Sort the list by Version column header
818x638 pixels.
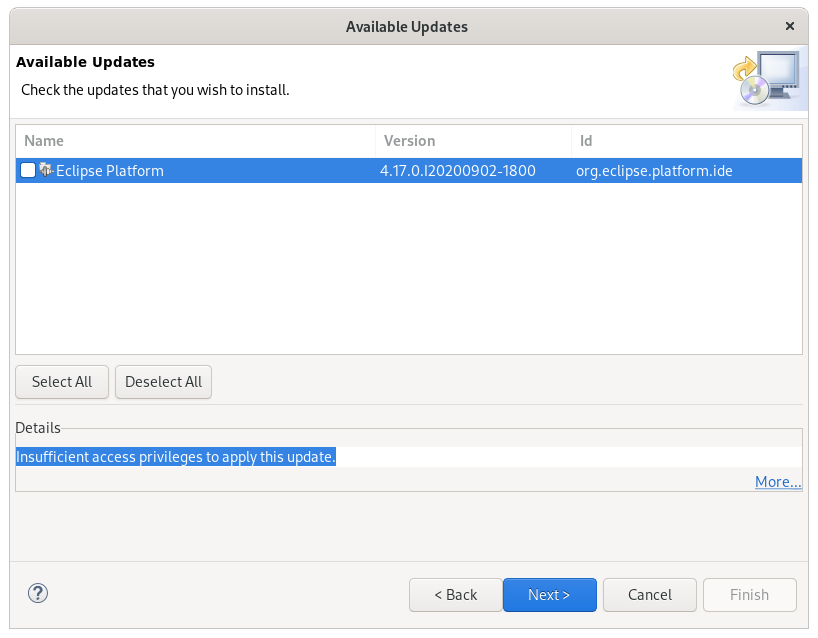tap(473, 141)
